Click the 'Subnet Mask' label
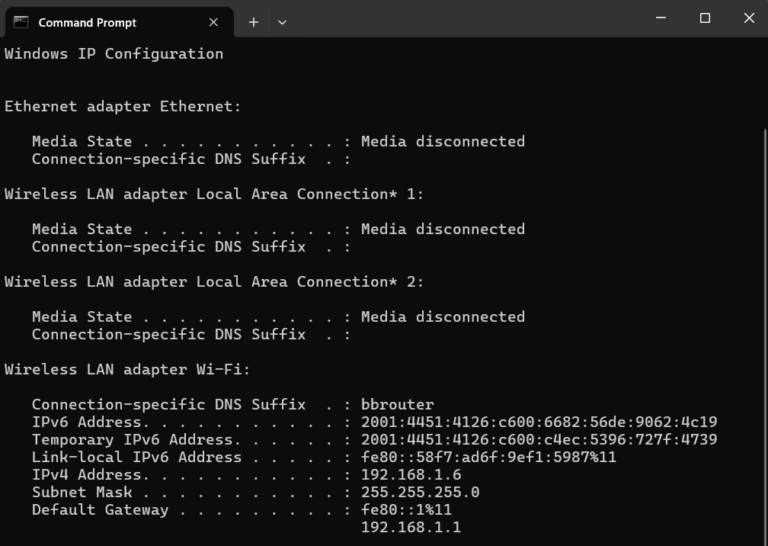This screenshot has height=546, width=768. pos(82,492)
